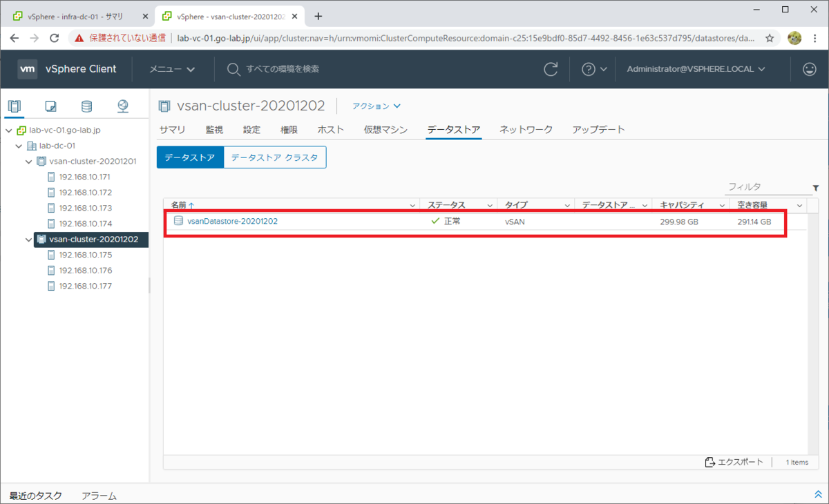Switch to the 監視 tab

(x=214, y=130)
